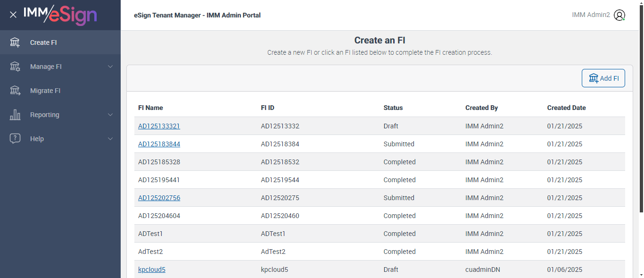Click FI ID AD12520460
644x278 pixels.
(x=280, y=216)
